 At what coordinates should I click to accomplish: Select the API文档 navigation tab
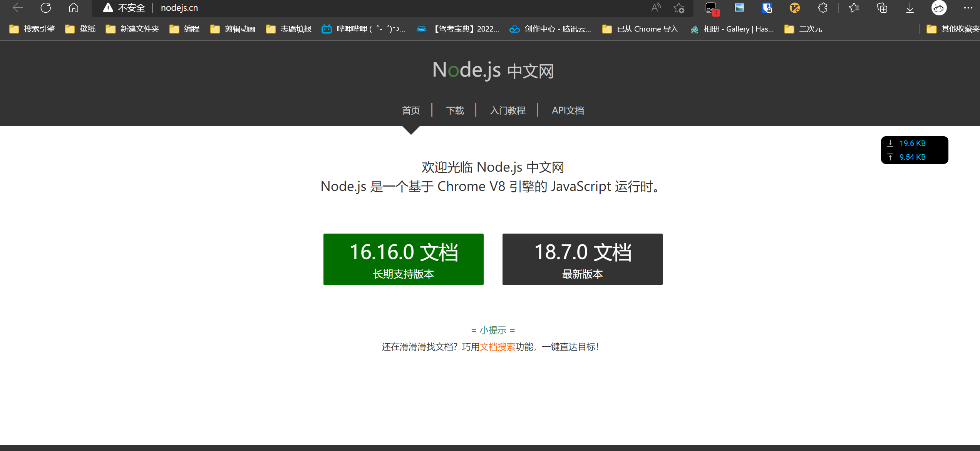568,110
